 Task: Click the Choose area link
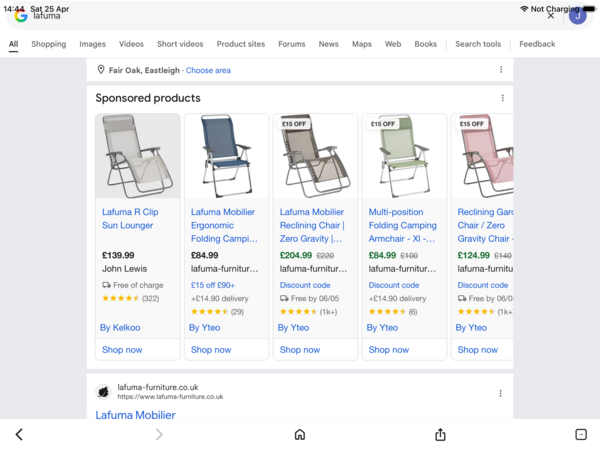click(208, 70)
